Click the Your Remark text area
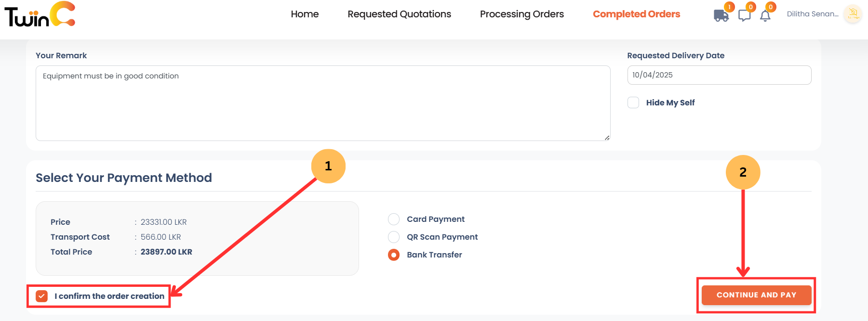This screenshot has width=868, height=321. click(322, 103)
